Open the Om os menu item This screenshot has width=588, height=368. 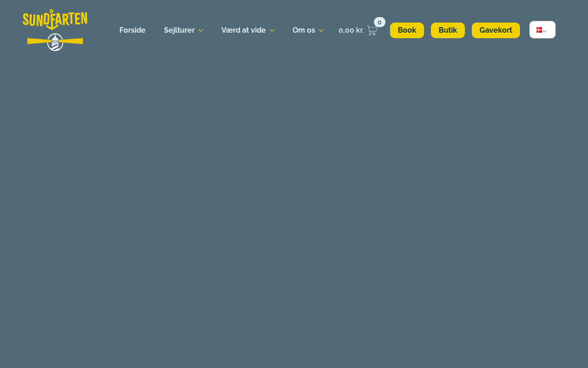(304, 30)
